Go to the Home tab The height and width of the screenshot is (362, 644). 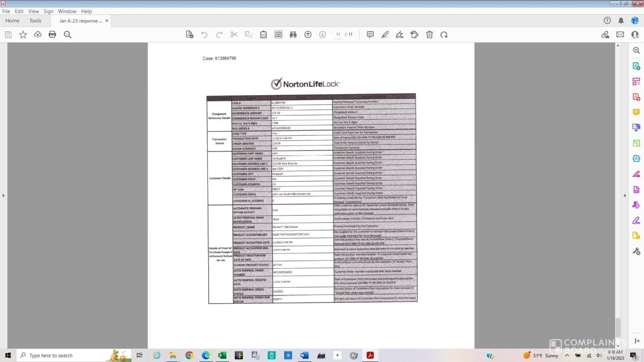[12, 21]
